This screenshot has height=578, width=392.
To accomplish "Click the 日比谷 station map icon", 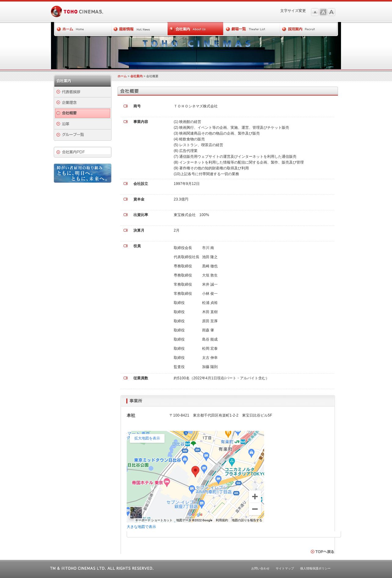I will coord(188,444).
